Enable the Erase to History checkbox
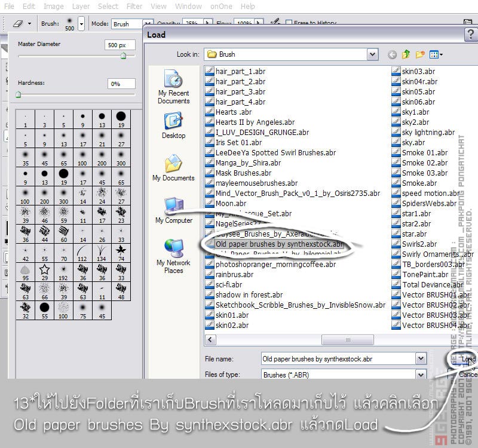 coord(289,23)
